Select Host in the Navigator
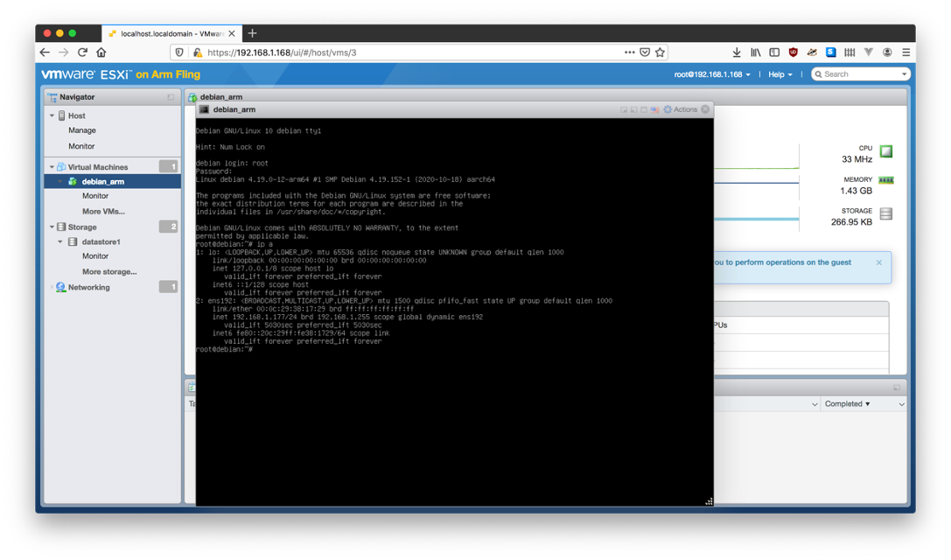 76,115
